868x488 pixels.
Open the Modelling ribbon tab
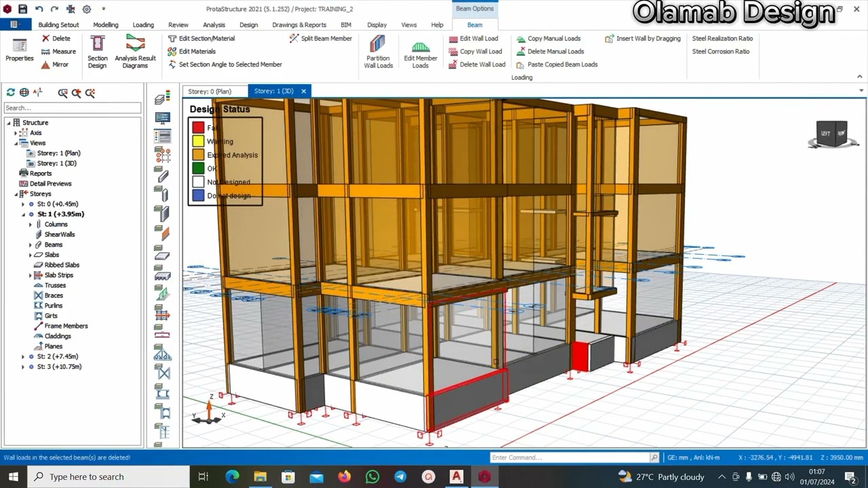click(106, 24)
